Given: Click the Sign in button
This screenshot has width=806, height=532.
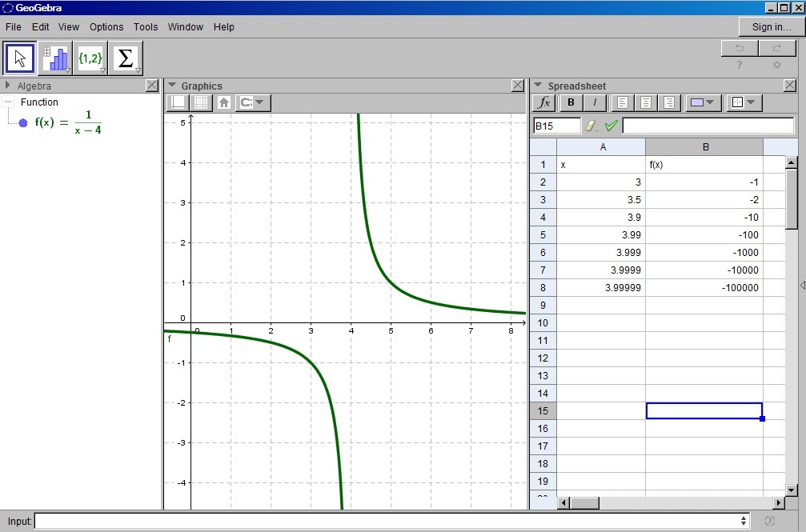Looking at the screenshot, I should click(x=772, y=26).
